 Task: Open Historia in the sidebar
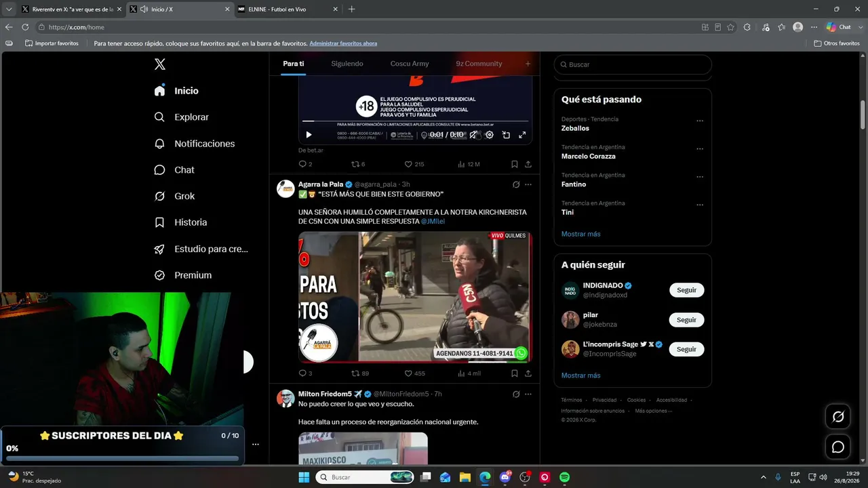point(180,222)
